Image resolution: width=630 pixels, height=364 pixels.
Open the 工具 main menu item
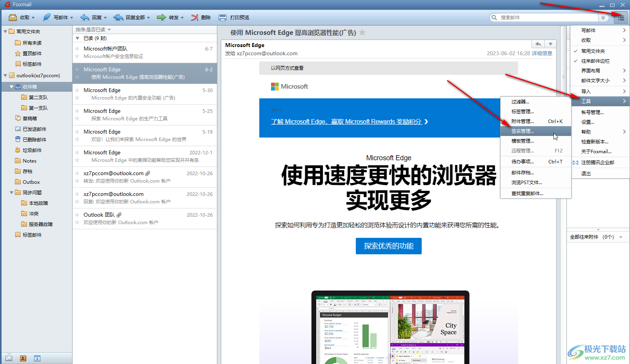pos(600,101)
